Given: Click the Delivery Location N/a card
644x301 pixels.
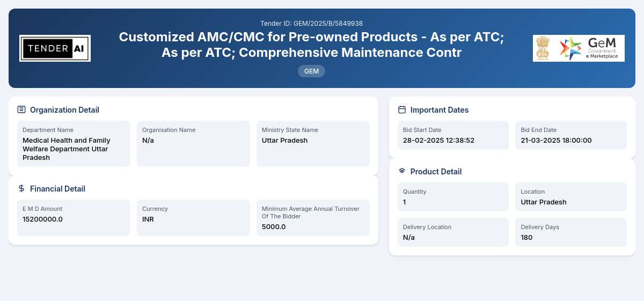Looking at the screenshot, I should pyautogui.click(x=453, y=232).
